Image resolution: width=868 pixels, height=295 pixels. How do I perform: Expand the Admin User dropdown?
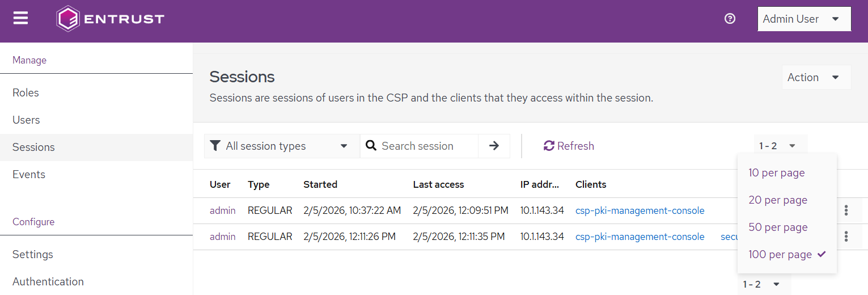tap(804, 19)
